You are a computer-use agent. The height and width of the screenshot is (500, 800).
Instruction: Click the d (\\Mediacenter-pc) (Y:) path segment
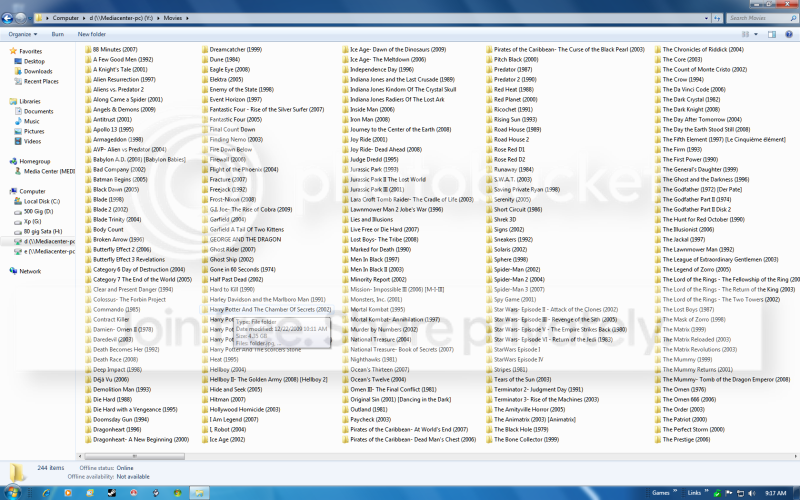coord(121,18)
